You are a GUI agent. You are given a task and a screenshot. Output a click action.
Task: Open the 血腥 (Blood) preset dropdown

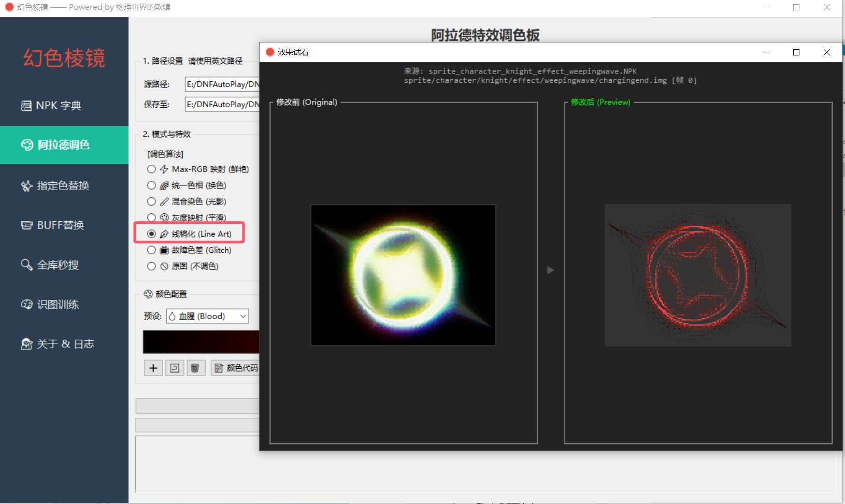click(x=207, y=316)
